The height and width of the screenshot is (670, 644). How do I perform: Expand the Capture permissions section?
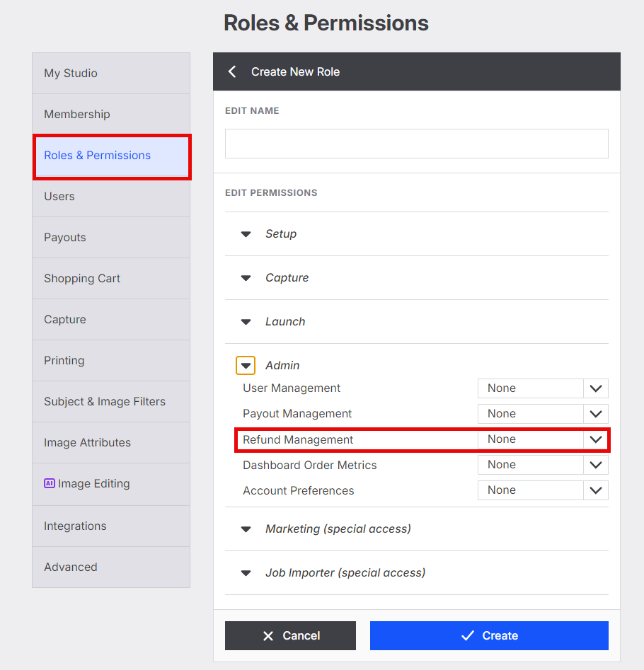[x=246, y=278]
